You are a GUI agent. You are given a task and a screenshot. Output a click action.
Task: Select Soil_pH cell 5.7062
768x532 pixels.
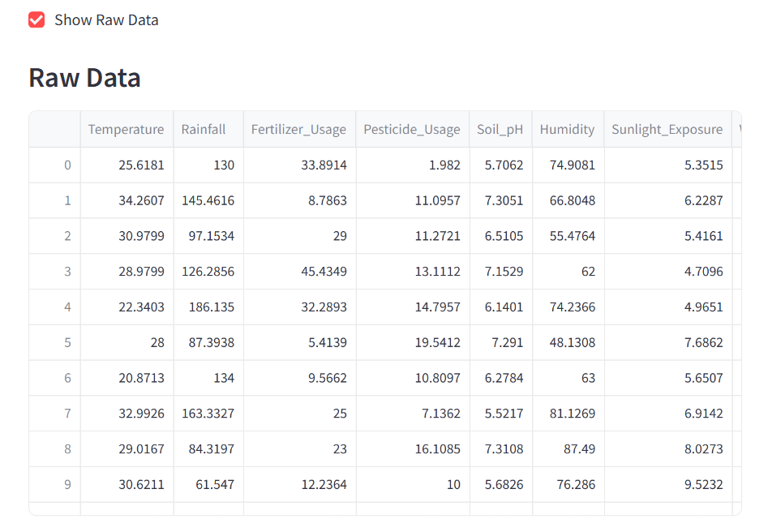(x=501, y=165)
